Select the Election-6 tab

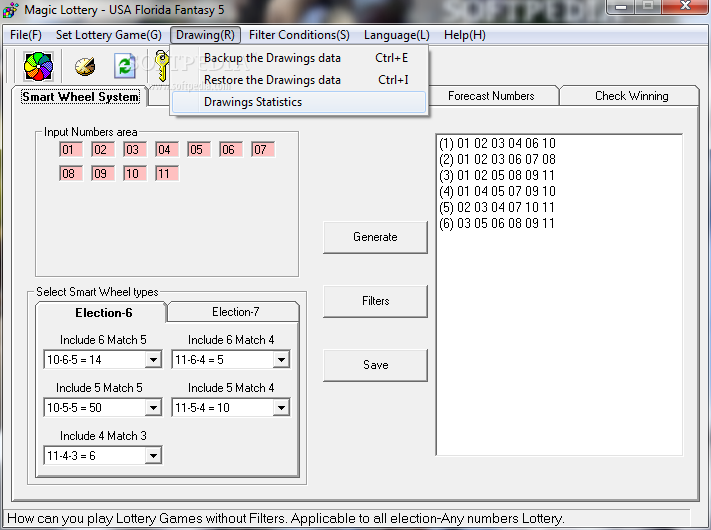coord(103,312)
